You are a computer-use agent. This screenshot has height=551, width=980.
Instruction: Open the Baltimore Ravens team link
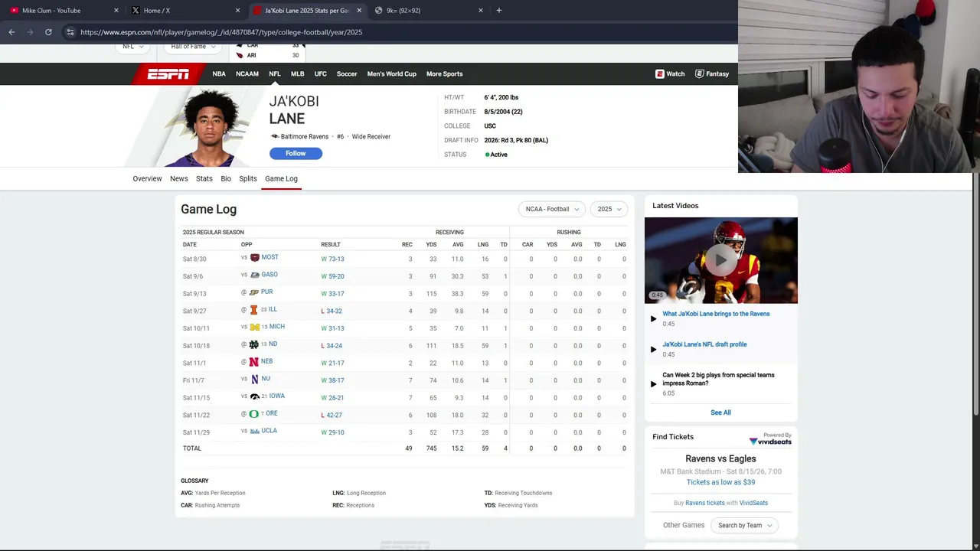[305, 136]
